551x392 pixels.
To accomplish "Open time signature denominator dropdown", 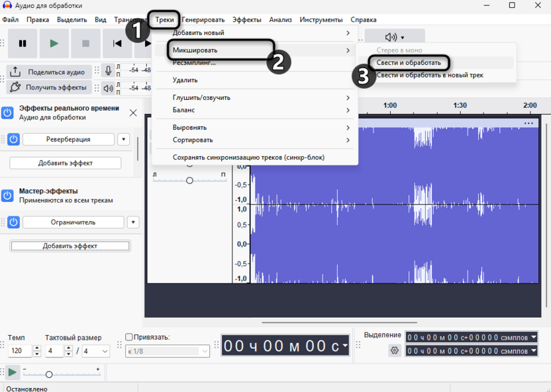I will click(x=95, y=351).
